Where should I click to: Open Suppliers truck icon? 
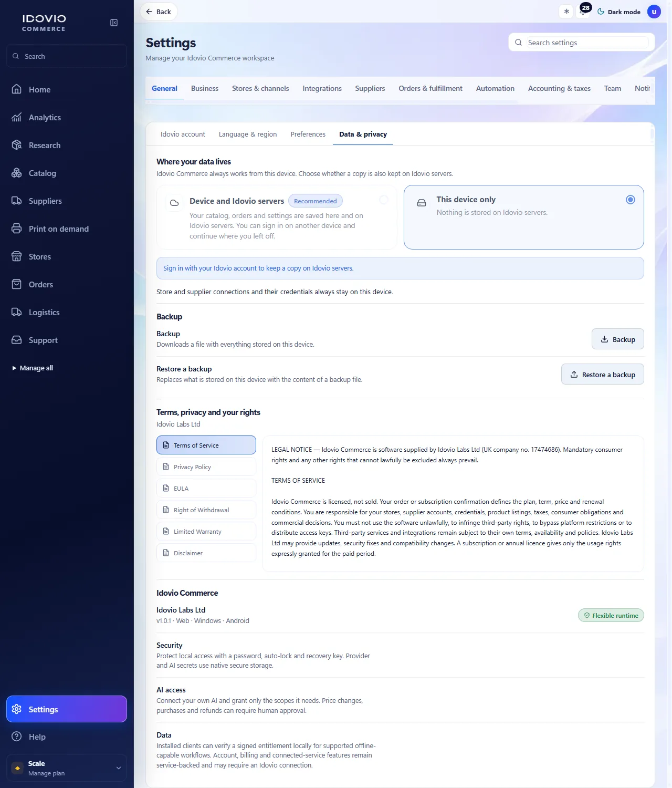(x=17, y=201)
